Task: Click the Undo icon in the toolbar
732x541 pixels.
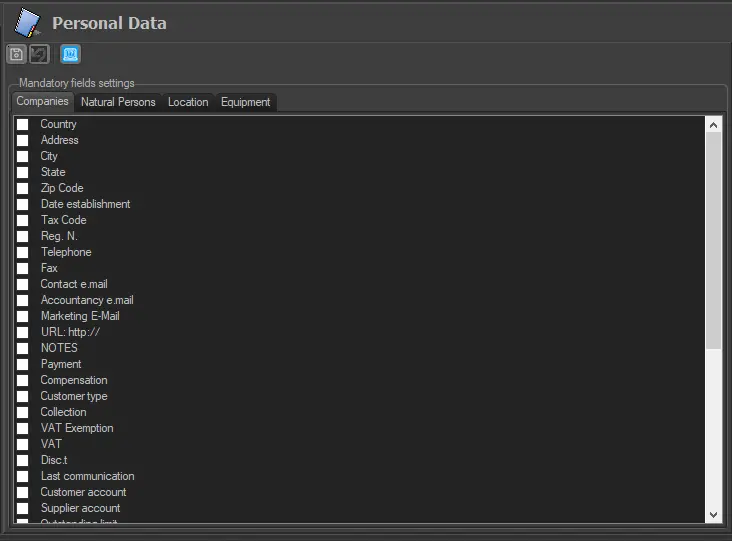Action: [38, 54]
